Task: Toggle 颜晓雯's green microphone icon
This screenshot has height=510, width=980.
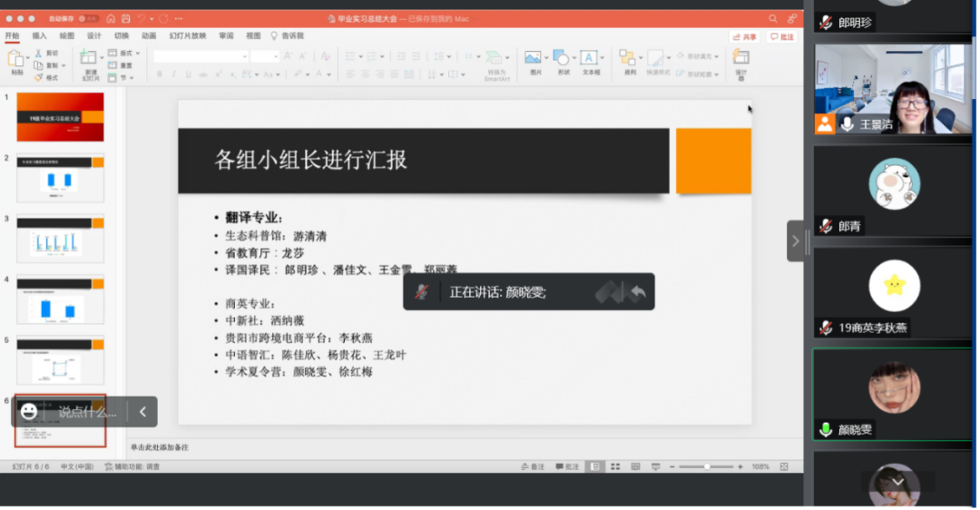Action: point(825,430)
